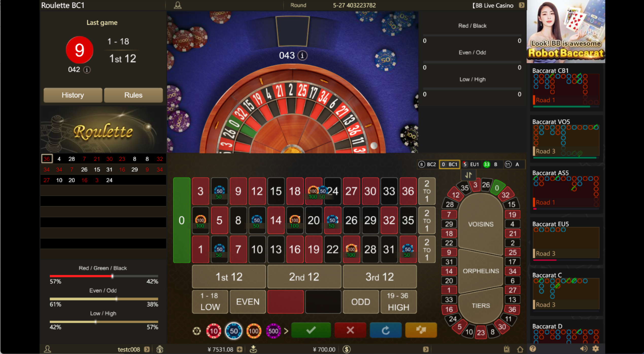This screenshot has height=354, width=644.
Task: Confirm bets with the green checkmark button
Action: [311, 330]
